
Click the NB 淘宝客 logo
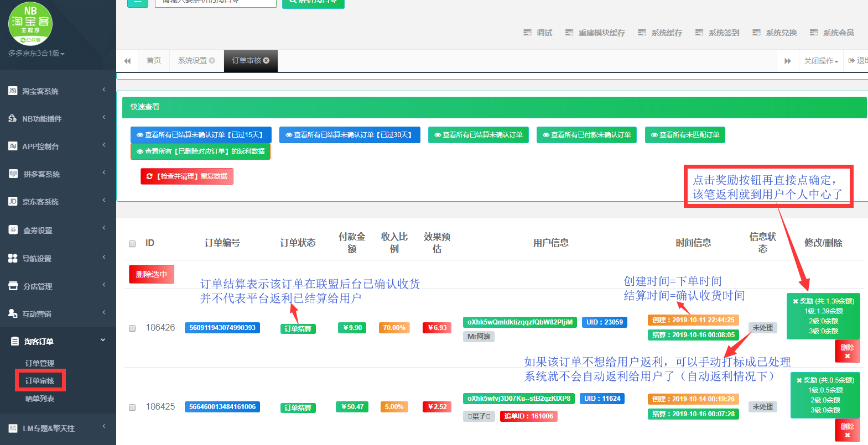click(30, 24)
